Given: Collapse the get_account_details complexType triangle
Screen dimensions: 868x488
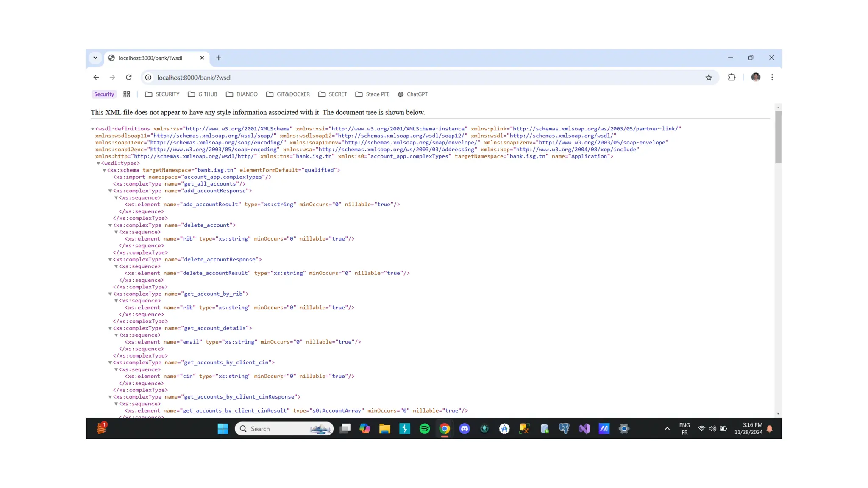Looking at the screenshot, I should point(110,328).
